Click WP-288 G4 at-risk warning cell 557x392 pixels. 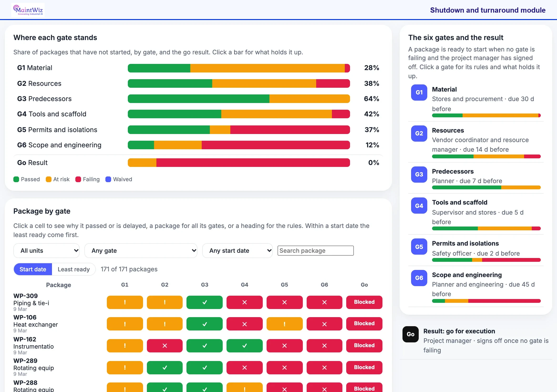click(x=245, y=387)
